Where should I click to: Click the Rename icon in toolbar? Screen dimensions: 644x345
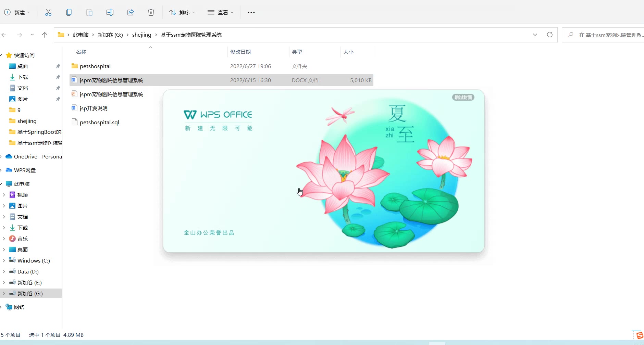tap(110, 12)
